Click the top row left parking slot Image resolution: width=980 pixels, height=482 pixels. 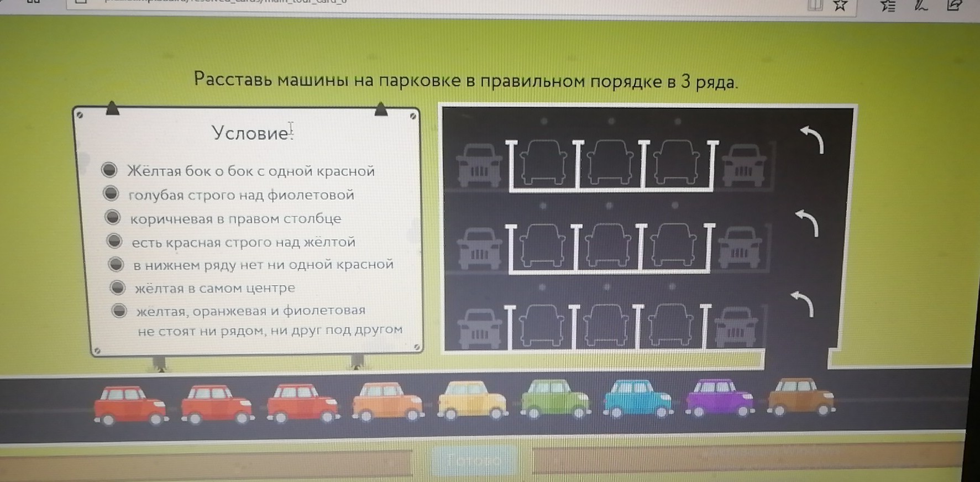[x=544, y=164]
